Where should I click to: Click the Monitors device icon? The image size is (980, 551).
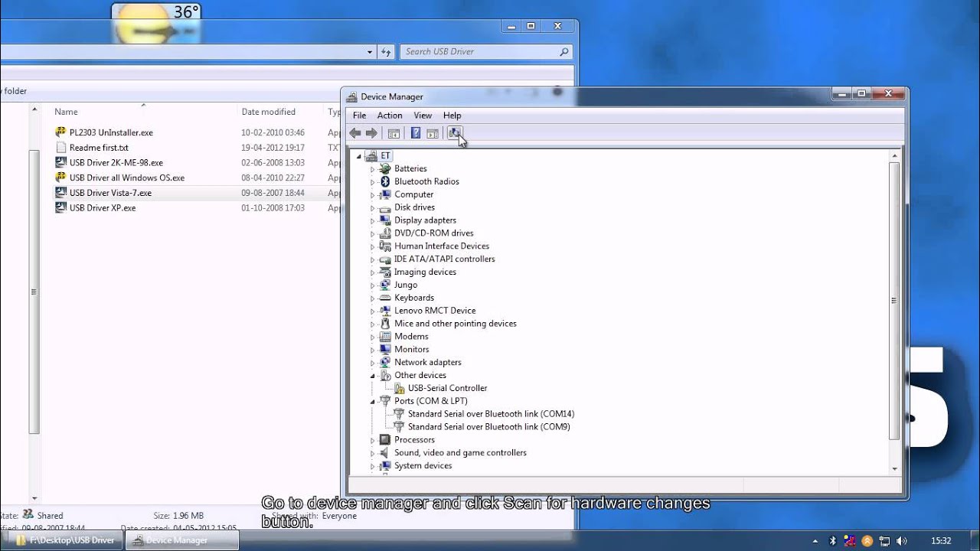tap(385, 350)
